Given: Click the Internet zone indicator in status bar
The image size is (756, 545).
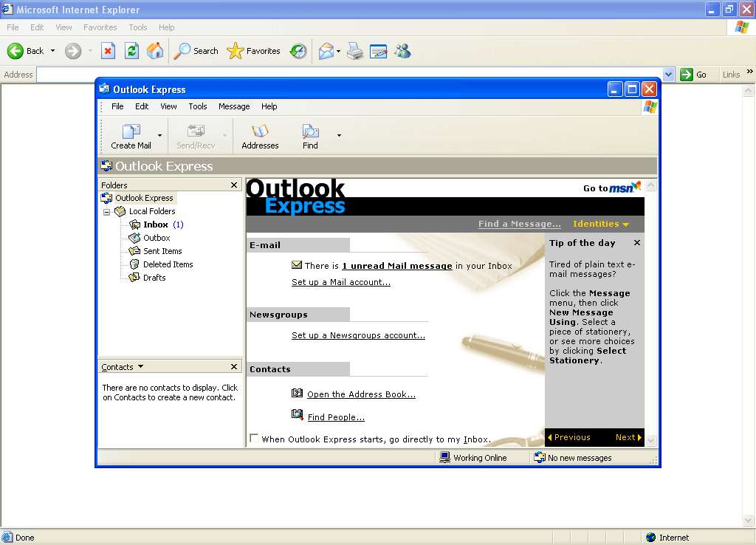Looking at the screenshot, I should point(667,538).
